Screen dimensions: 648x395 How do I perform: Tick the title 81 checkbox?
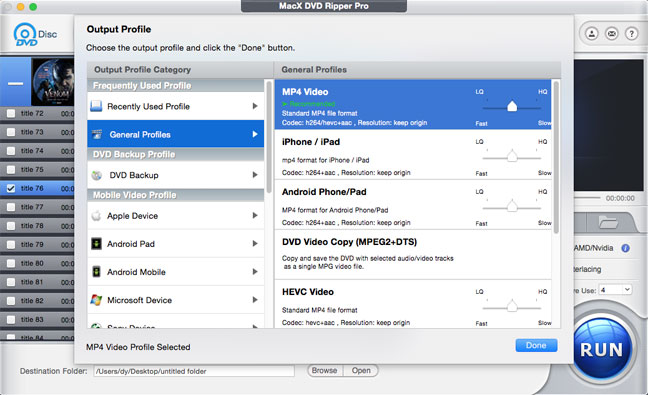pyautogui.click(x=11, y=282)
